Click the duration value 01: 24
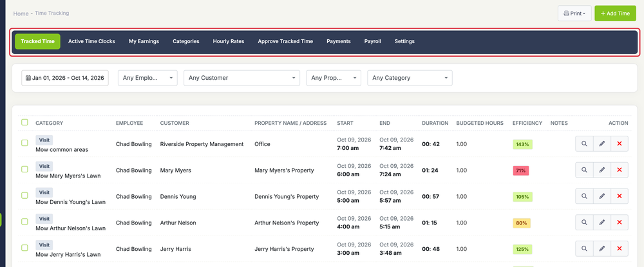This screenshot has height=267, width=644. [x=430, y=170]
